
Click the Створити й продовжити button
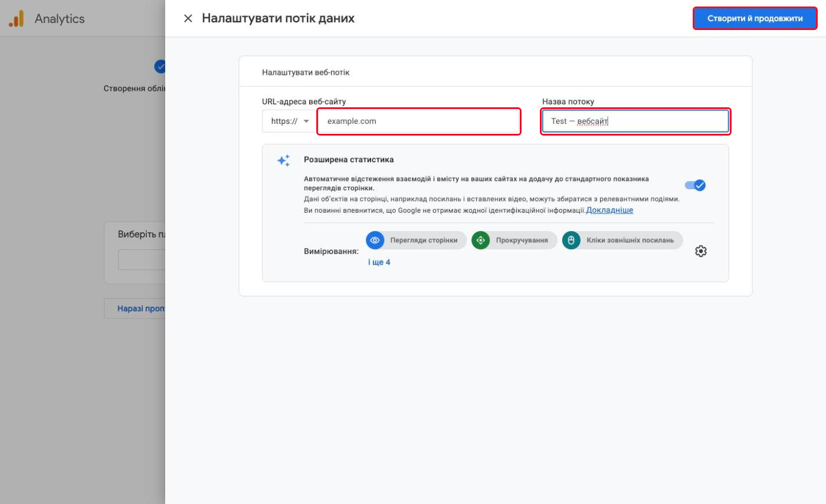(x=755, y=18)
